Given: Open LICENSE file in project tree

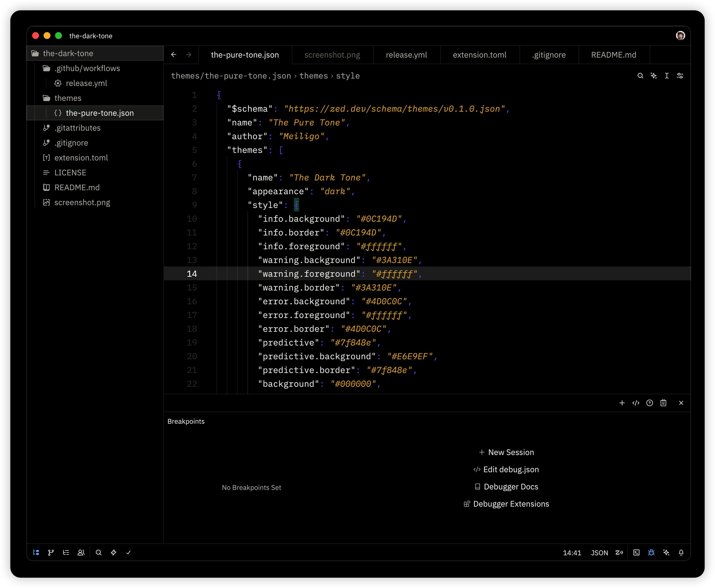Looking at the screenshot, I should (x=95, y=173).
